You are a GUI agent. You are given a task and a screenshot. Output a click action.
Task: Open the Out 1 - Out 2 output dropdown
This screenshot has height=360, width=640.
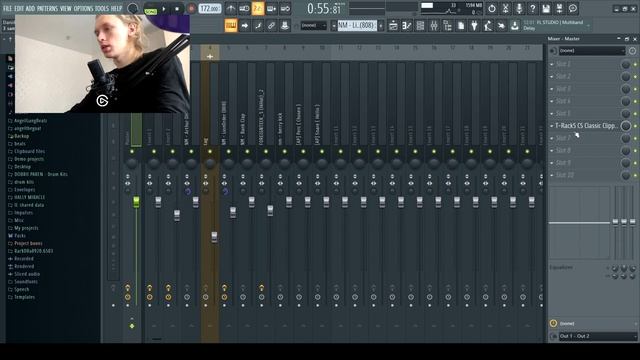[x=598, y=336]
